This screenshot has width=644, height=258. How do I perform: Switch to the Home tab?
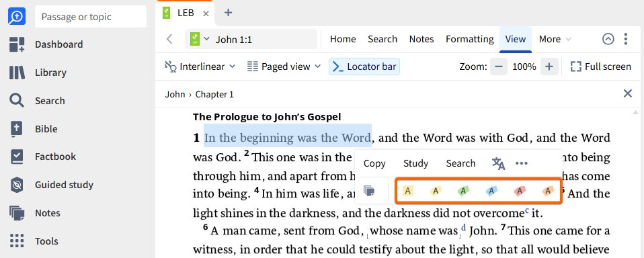(x=343, y=39)
